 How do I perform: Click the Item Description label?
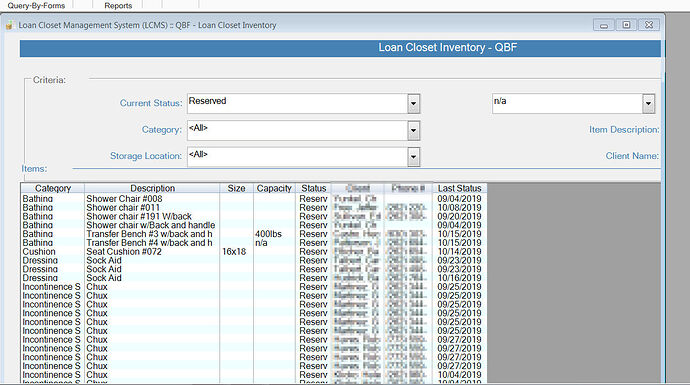(624, 130)
